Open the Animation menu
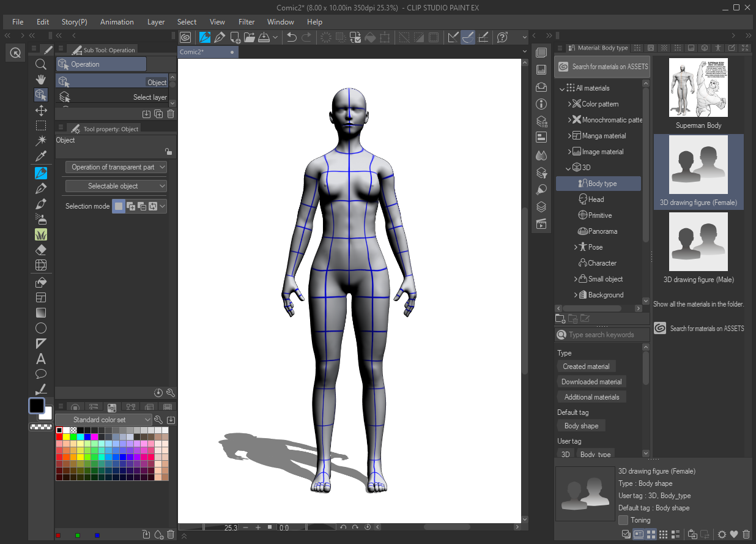Screen dimensions: 756x544 click(x=117, y=22)
